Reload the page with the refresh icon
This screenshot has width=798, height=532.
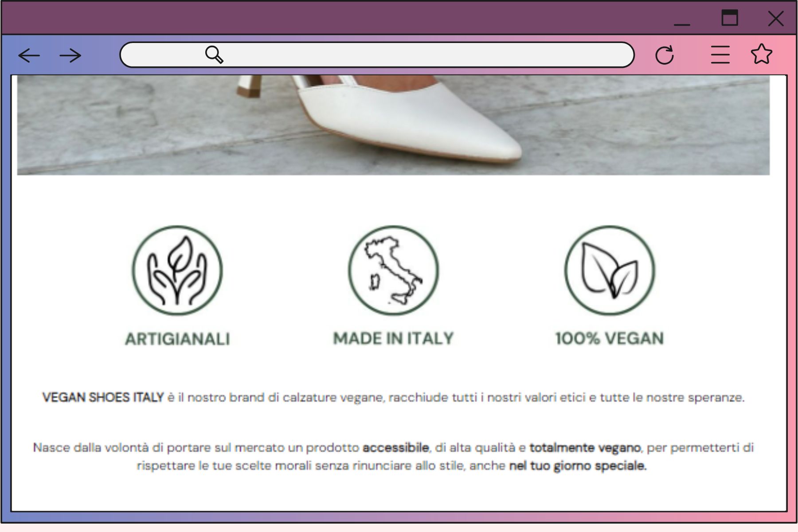click(x=665, y=55)
